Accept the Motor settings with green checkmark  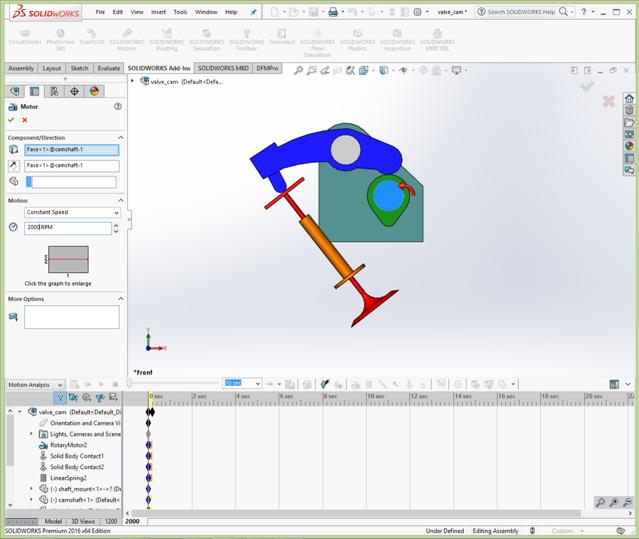click(11, 120)
